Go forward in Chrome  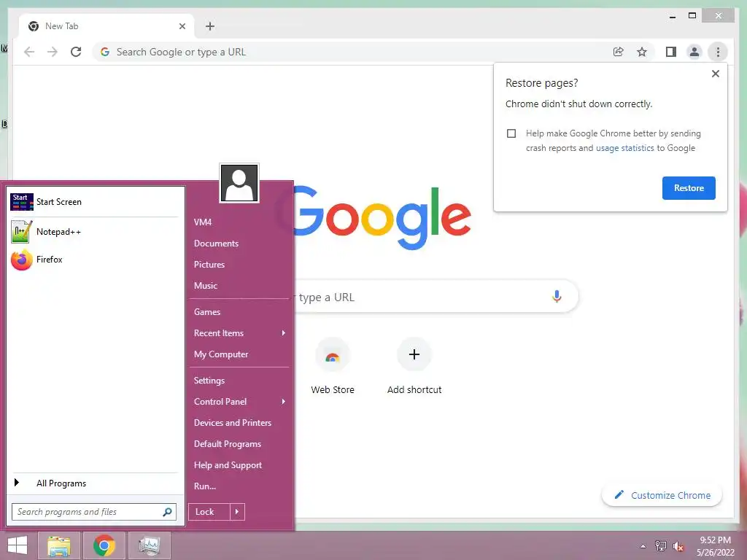[x=53, y=52]
